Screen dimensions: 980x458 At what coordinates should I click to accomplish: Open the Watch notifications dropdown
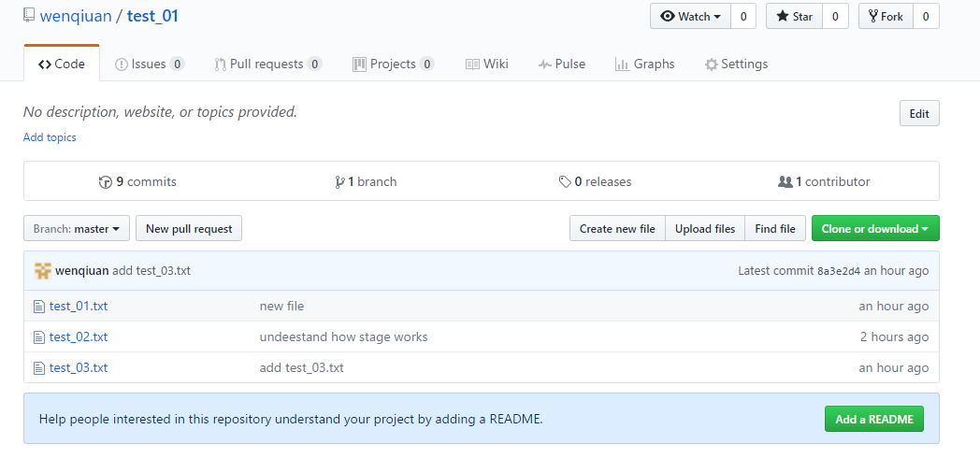(x=690, y=16)
